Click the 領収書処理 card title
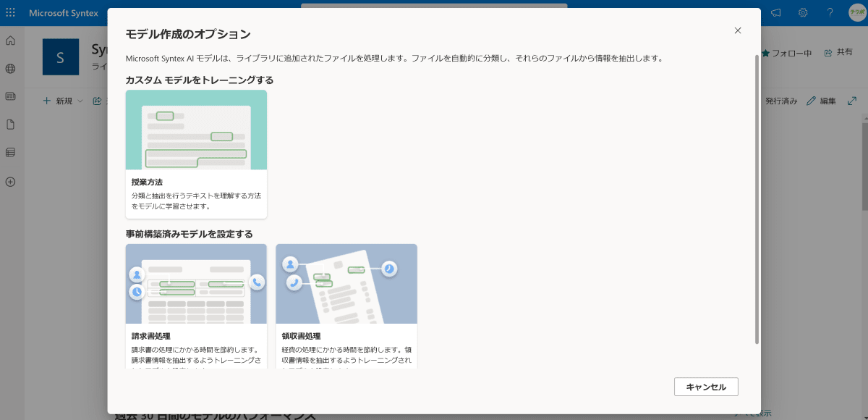 tap(302, 337)
